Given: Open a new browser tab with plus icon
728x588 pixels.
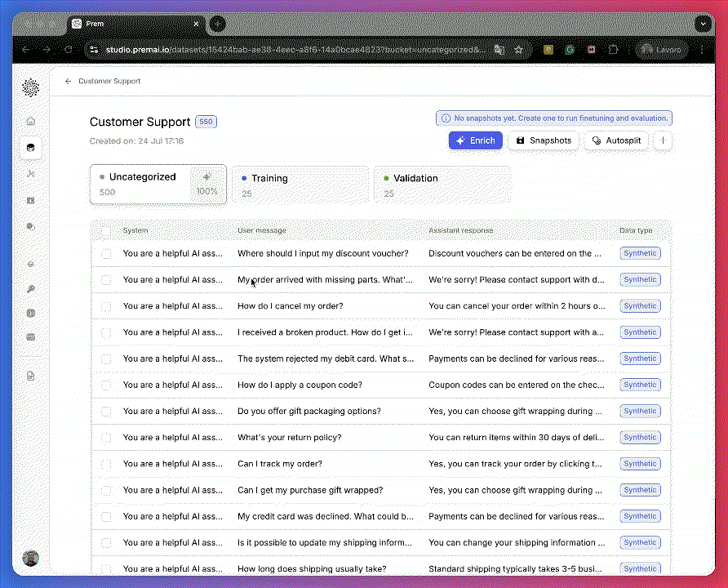Looking at the screenshot, I should click(217, 24).
